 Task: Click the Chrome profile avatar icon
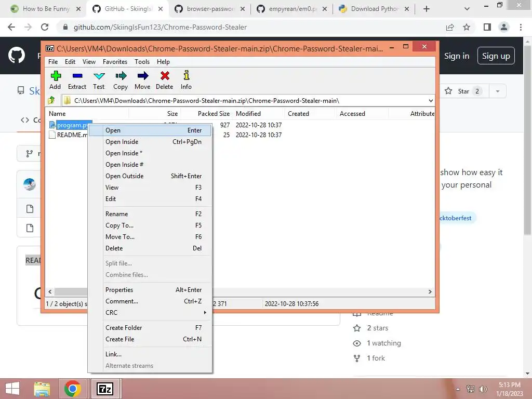(504, 27)
